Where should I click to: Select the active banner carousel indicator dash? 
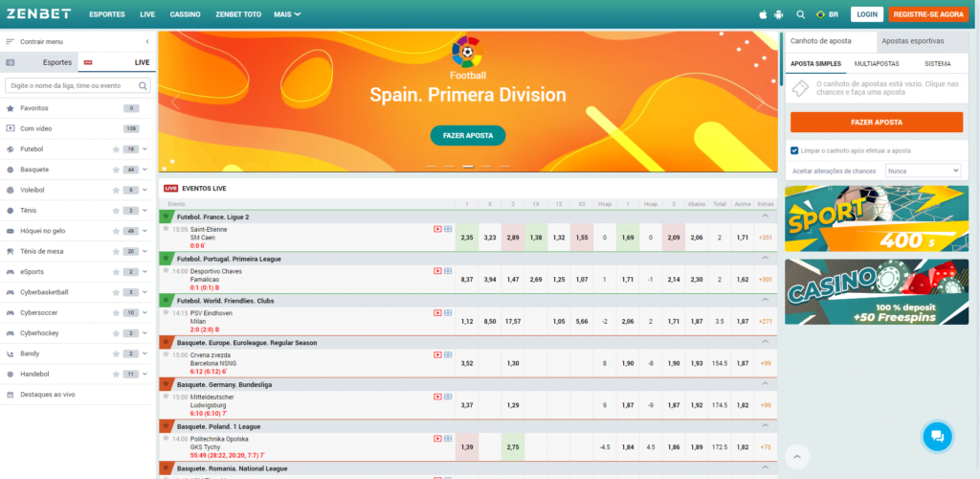pyautogui.click(x=467, y=166)
